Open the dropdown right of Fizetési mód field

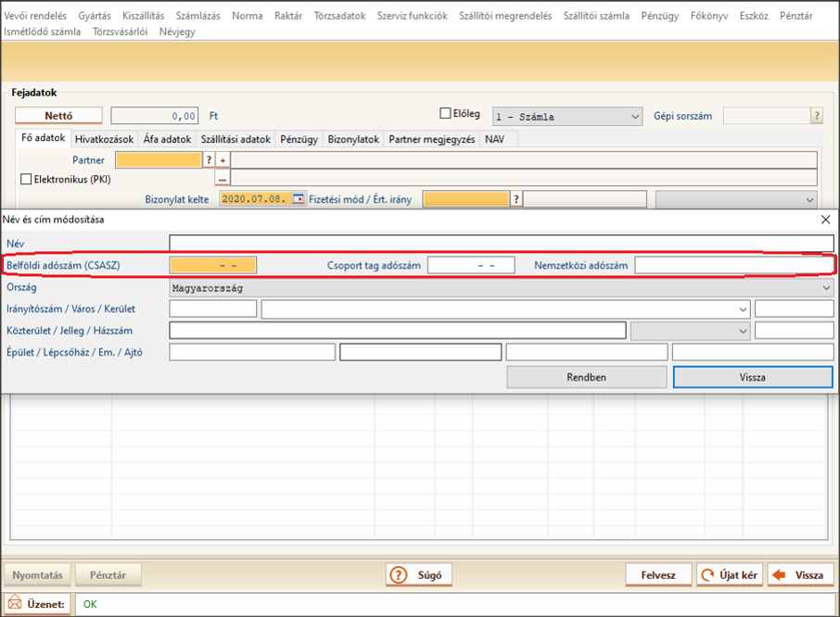point(736,199)
